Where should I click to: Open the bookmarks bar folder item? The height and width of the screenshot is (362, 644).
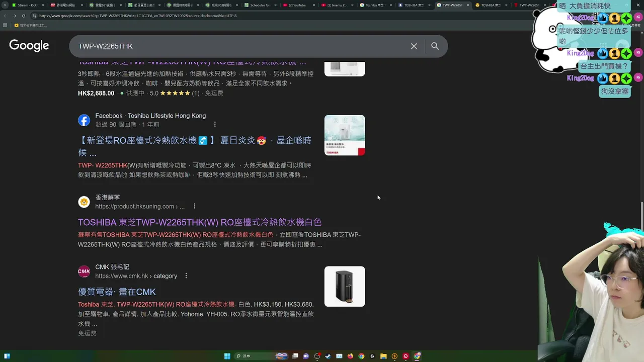[x=30, y=25]
